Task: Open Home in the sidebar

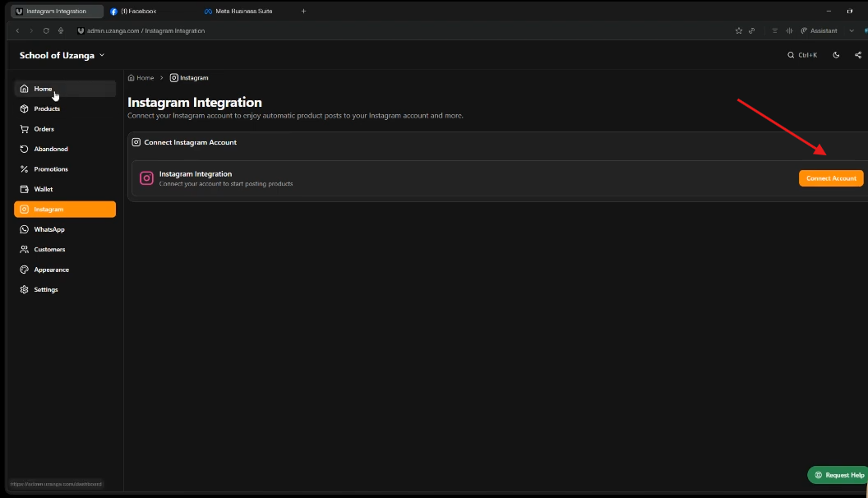Action: [65, 89]
